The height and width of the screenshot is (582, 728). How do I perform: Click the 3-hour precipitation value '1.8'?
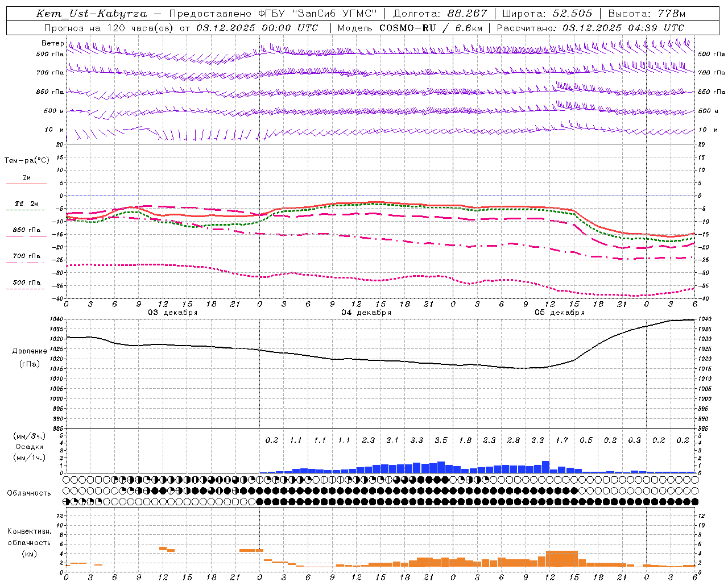tap(465, 440)
